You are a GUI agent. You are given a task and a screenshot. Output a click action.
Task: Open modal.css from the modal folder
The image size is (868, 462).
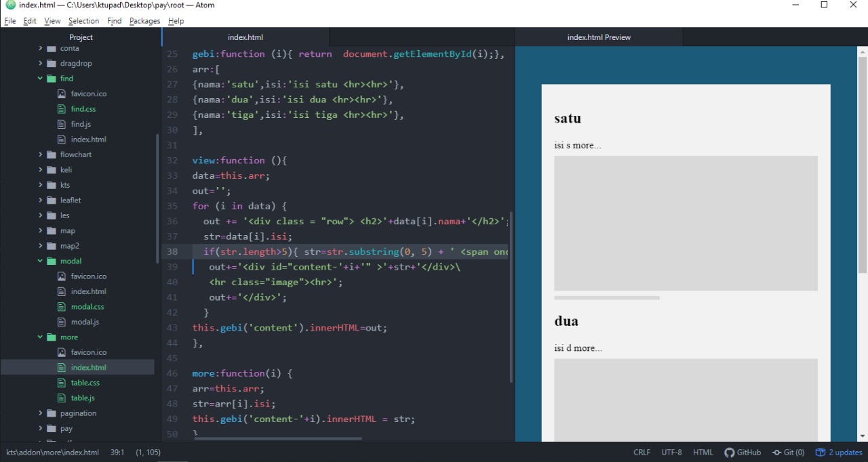[88, 306]
